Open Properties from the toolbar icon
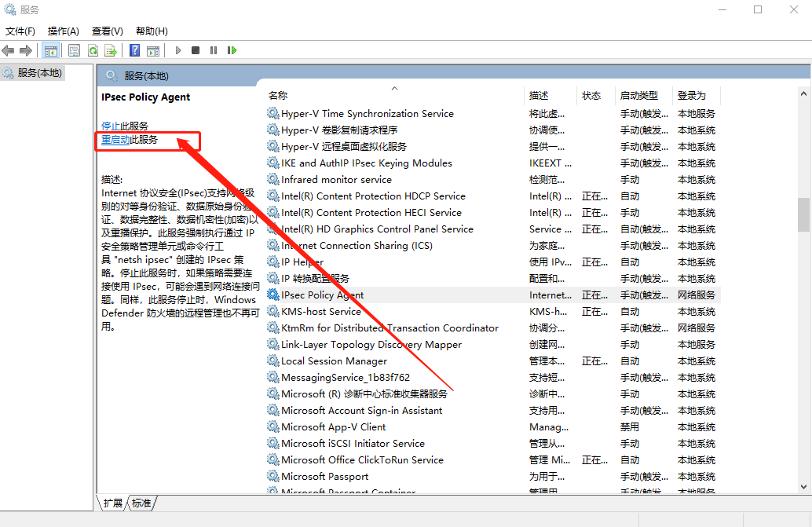The width and height of the screenshot is (812, 527). [x=74, y=50]
